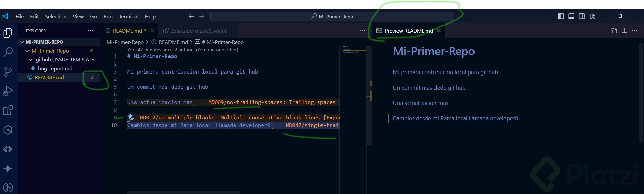Open the Go menu
Screen dimensions: 644x194
click(93, 16)
